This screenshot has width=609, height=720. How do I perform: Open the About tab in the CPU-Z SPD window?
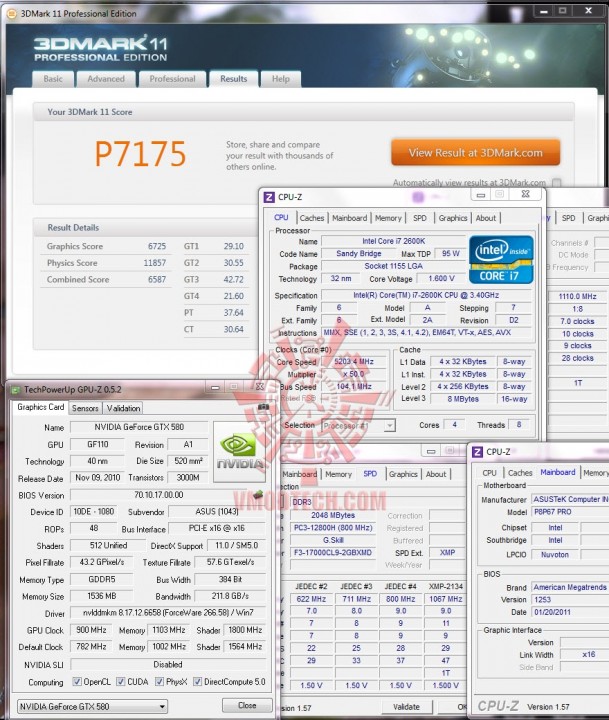click(436, 474)
